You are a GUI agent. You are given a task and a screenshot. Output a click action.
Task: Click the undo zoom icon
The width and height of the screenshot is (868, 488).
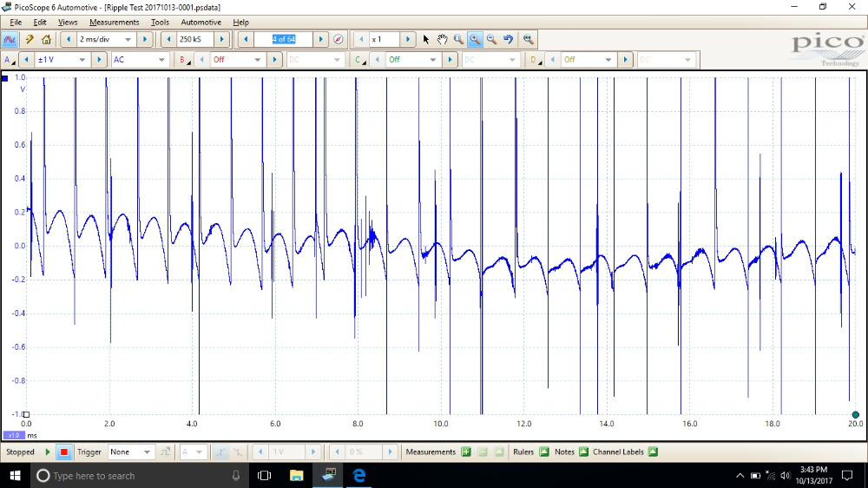click(509, 39)
